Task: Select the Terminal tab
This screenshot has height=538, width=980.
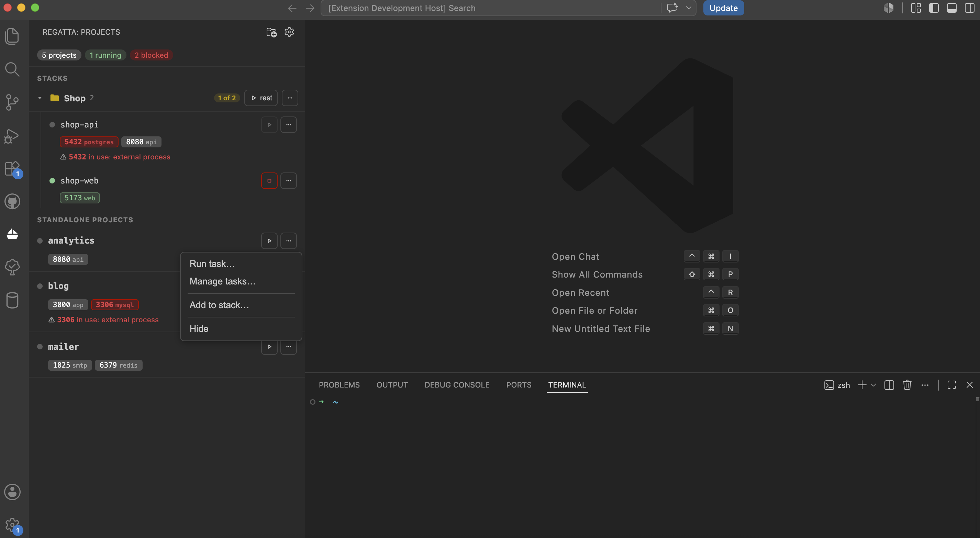Action: pos(567,385)
